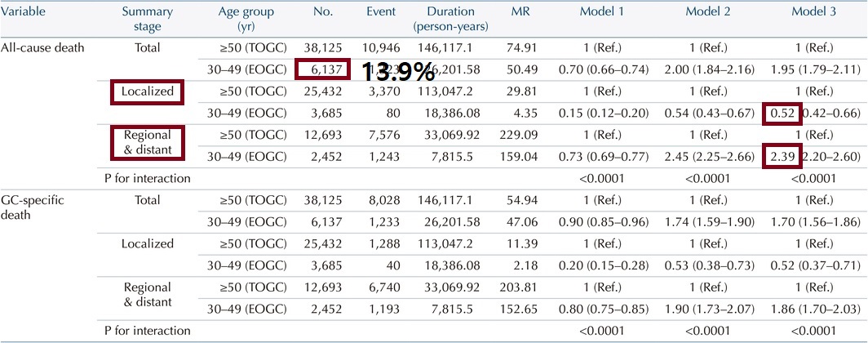Click the highlighted 2.39 Model 3 value

pyautogui.click(x=782, y=157)
